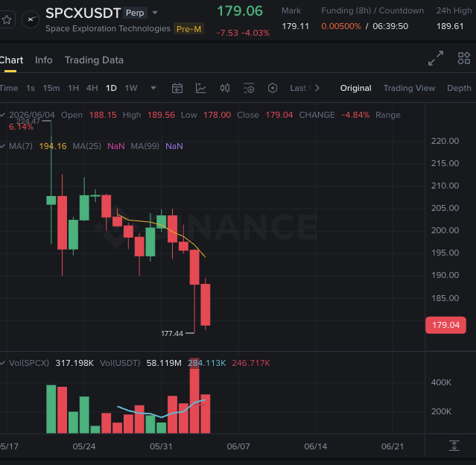Screen dimensions: 476x465
Task: Click the Mark price 179.11
Action: (295, 26)
